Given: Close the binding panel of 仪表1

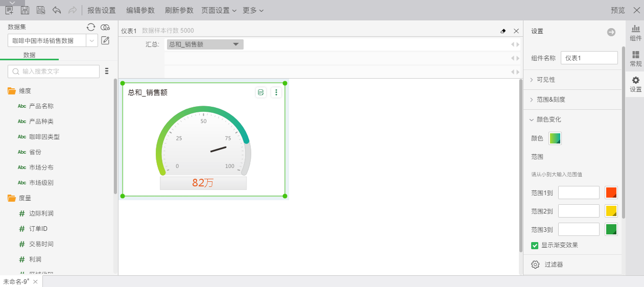Looking at the screenshot, I should coord(516,31).
